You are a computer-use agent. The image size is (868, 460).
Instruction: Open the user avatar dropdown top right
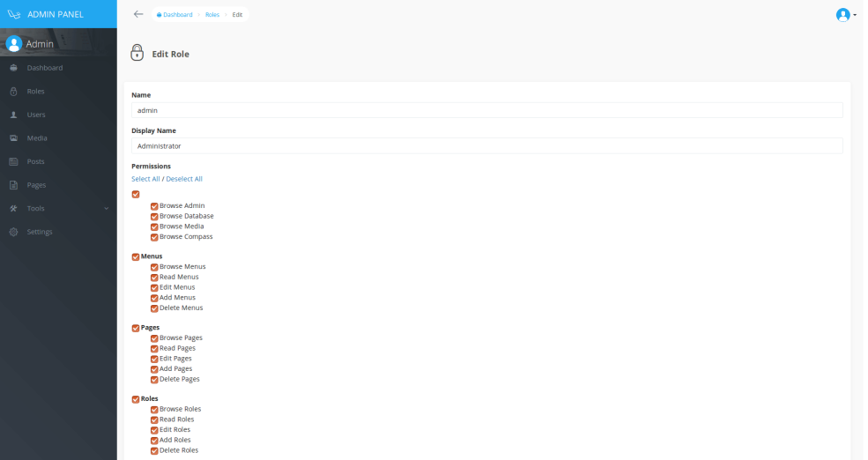tap(844, 15)
